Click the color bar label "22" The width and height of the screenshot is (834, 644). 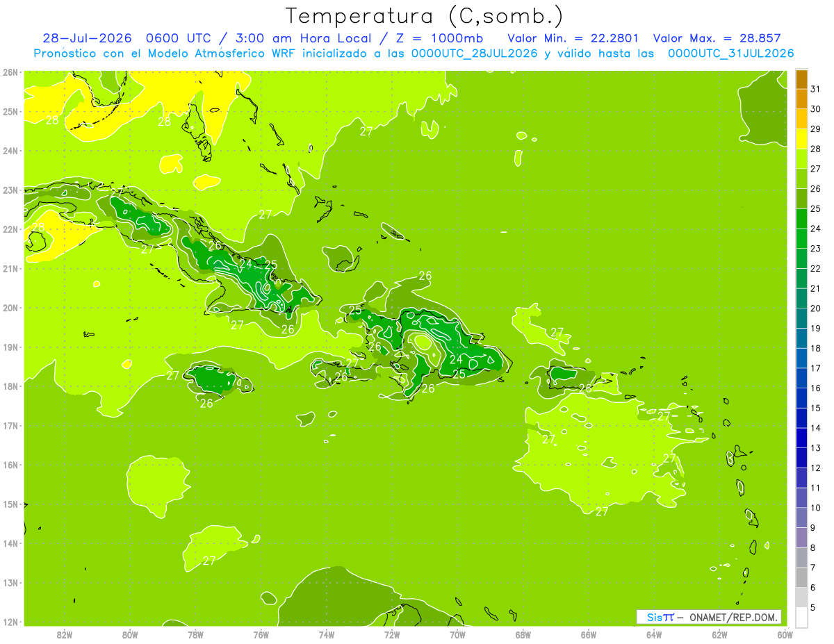(x=815, y=269)
